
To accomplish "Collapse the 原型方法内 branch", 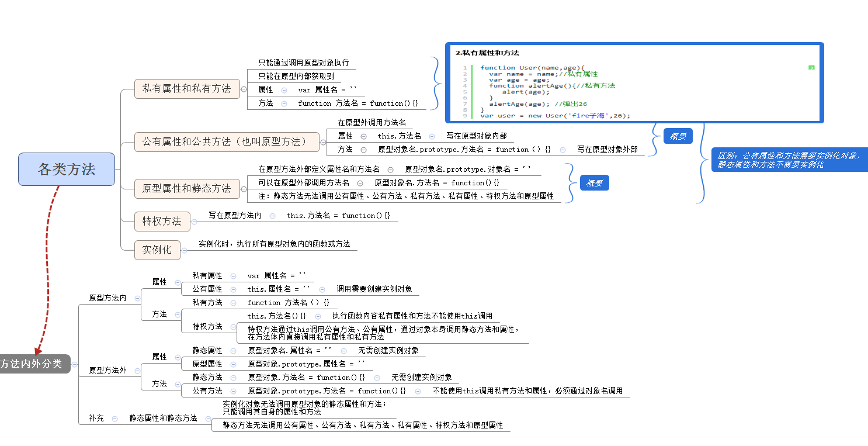I will 138,298.
